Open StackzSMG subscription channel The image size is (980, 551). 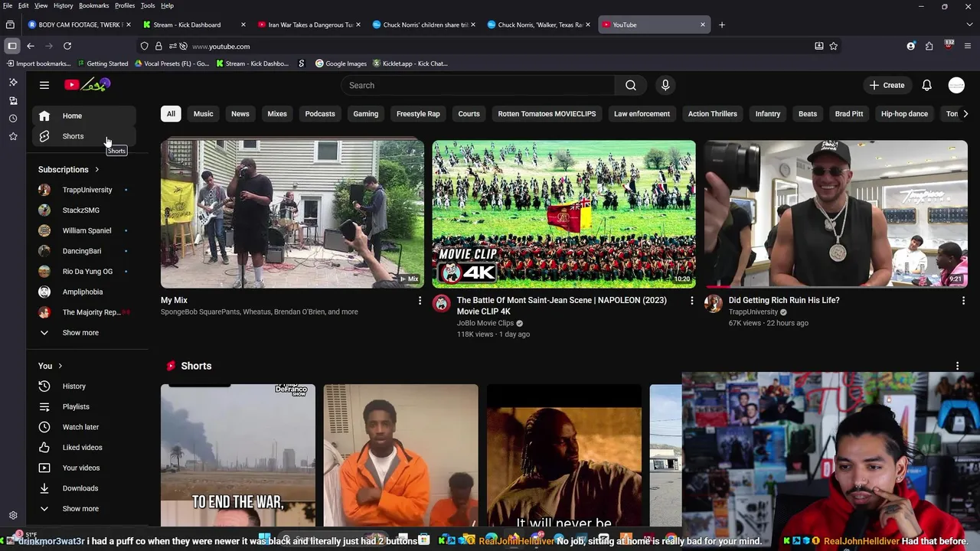click(x=84, y=210)
